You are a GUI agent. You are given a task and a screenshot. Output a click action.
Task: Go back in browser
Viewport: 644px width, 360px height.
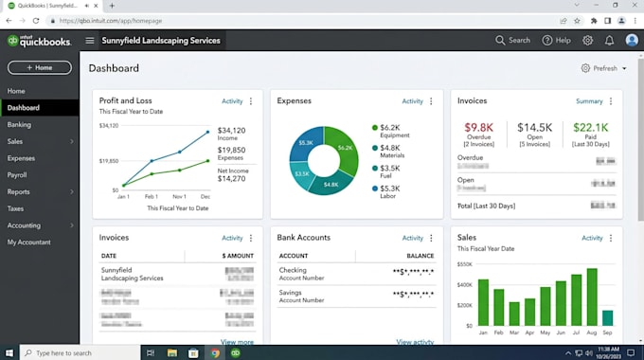point(9,21)
